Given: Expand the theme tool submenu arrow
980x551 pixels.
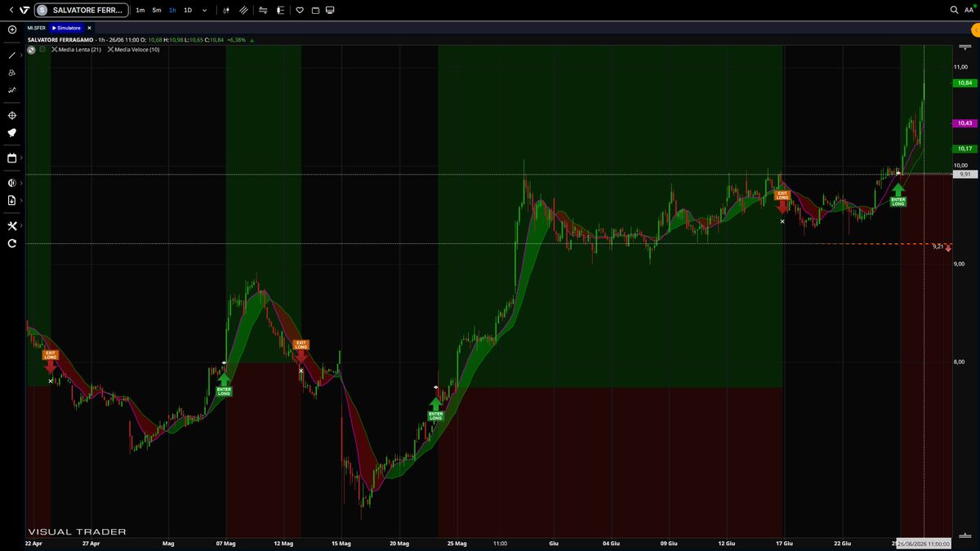Looking at the screenshot, I should [x=20, y=183].
